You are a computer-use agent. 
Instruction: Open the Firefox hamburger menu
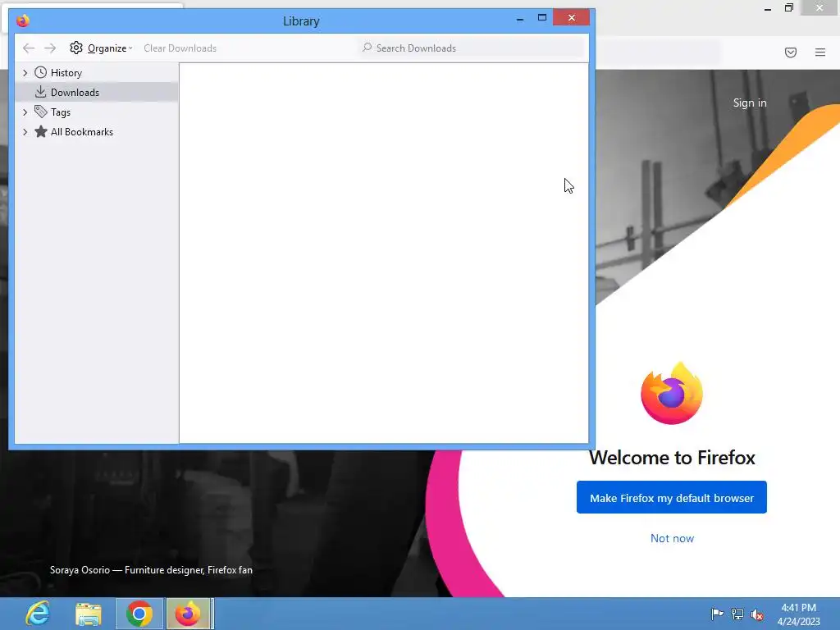820,52
